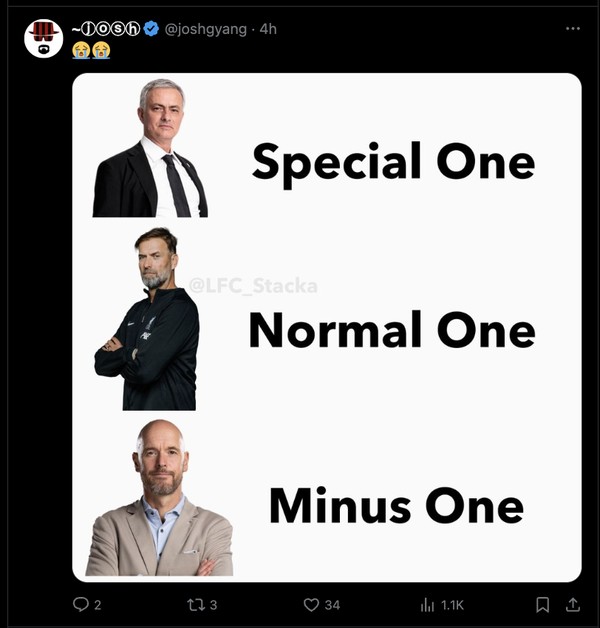Screen dimensions: 600x628
Task: Click the blue verified badge
Action: tap(150, 30)
